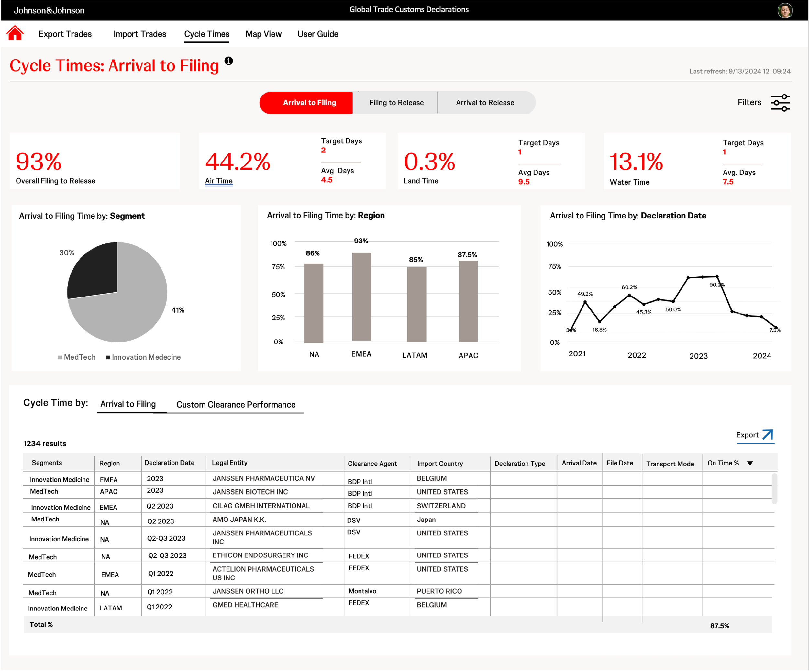Click the Innovation Medecine legend square
This screenshot has height=672, width=809.
pyautogui.click(x=108, y=358)
